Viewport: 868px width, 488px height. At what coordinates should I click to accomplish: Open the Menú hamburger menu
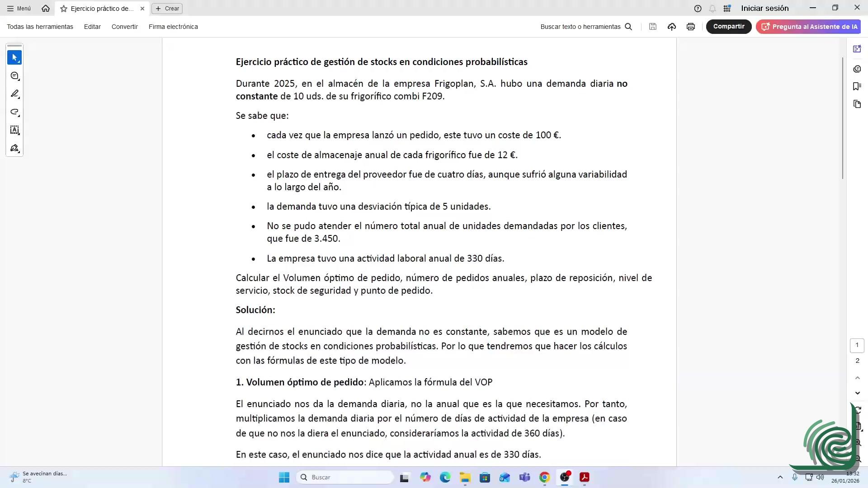click(x=19, y=9)
